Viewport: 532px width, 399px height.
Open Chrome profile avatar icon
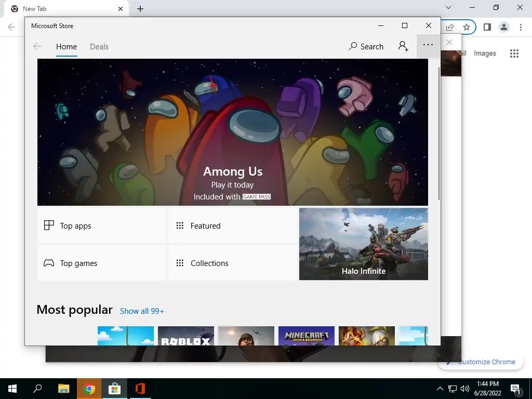504,27
